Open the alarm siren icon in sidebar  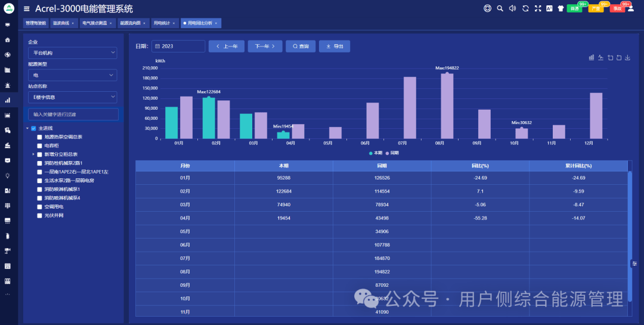[7, 85]
